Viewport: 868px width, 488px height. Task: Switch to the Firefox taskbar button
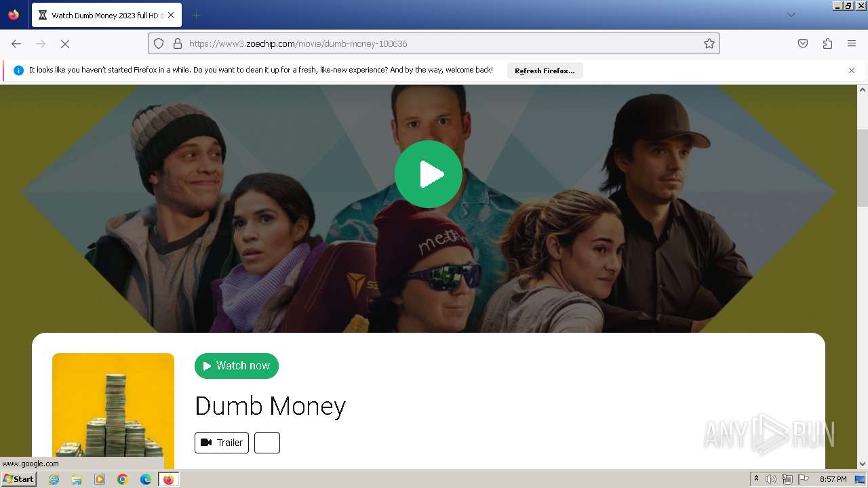(x=169, y=479)
